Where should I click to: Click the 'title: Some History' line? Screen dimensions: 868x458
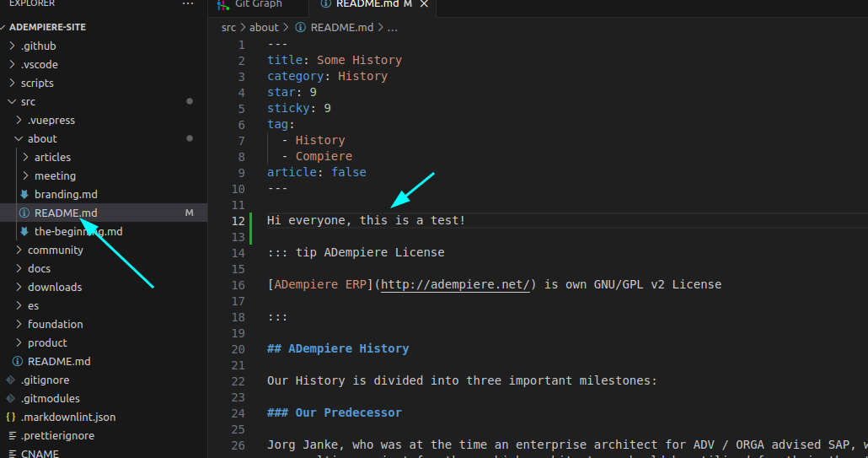(335, 60)
